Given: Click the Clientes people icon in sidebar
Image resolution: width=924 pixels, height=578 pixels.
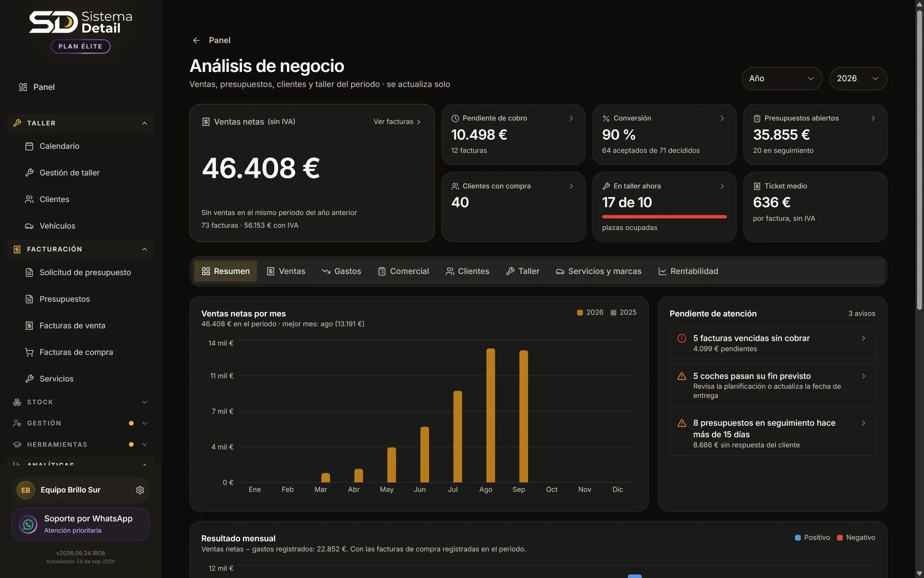Looking at the screenshot, I should pos(29,199).
